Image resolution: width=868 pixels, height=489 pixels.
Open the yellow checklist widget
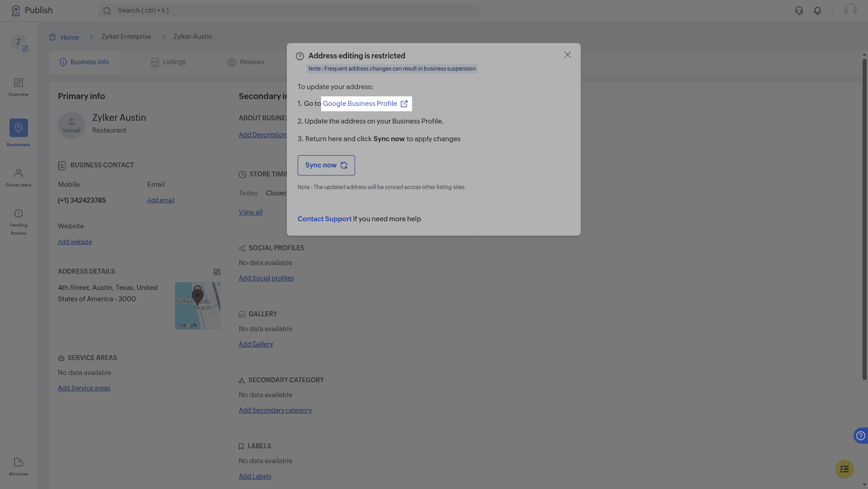pos(844,469)
